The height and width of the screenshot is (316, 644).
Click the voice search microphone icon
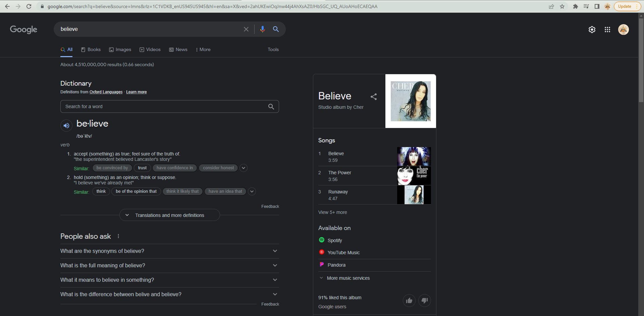pos(262,29)
